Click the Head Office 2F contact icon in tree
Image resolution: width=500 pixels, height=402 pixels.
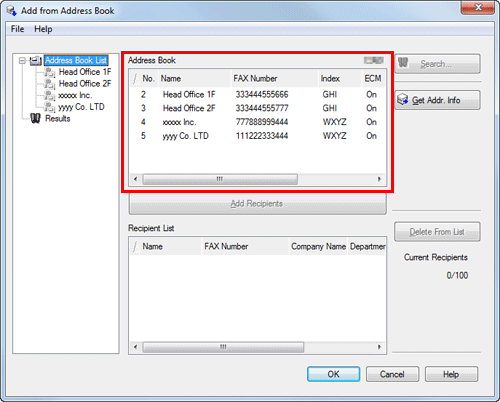tap(50, 84)
